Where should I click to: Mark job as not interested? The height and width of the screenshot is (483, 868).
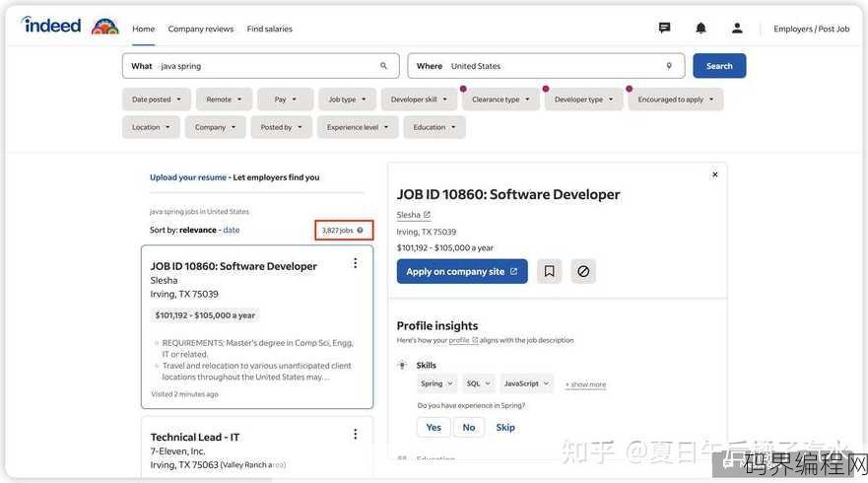583,271
